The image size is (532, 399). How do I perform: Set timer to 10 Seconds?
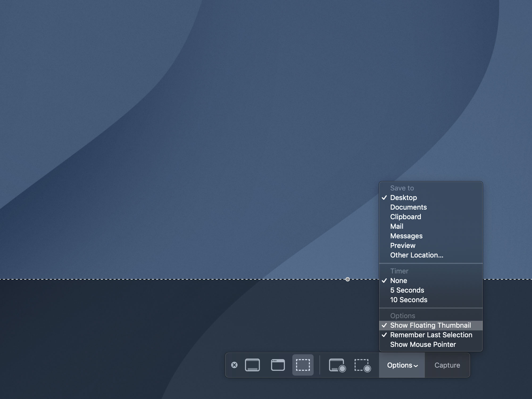click(x=409, y=300)
